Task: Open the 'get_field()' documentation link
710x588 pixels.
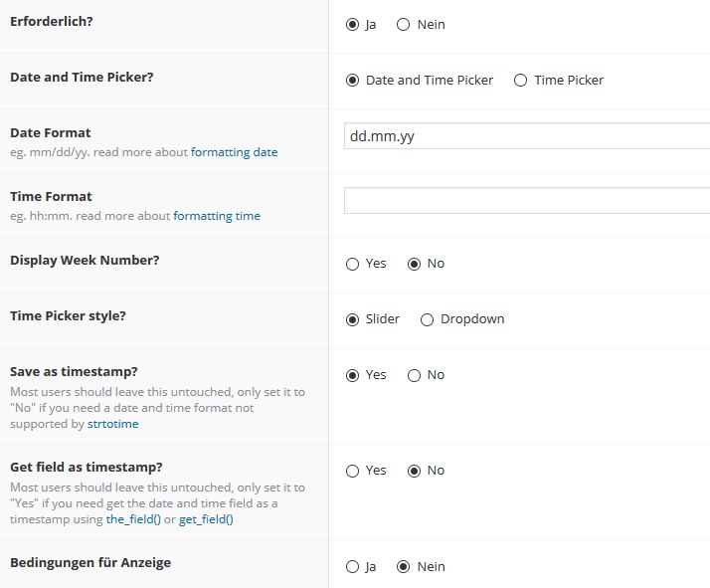Action: (206, 519)
